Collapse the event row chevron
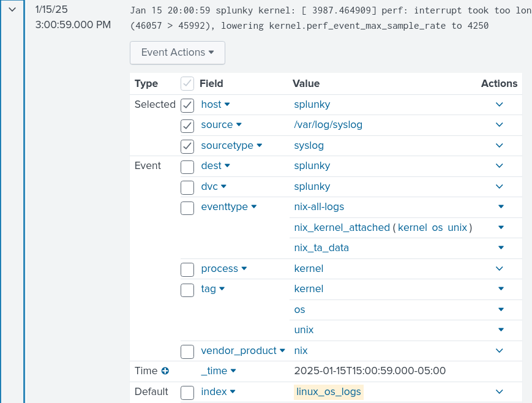Viewport: 532px width, 403px height. 12,10
